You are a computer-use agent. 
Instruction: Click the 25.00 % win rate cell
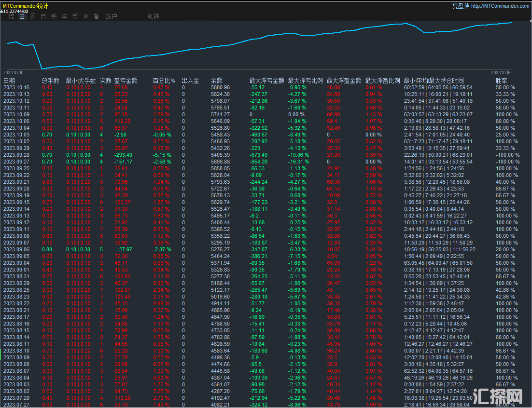click(x=505, y=135)
